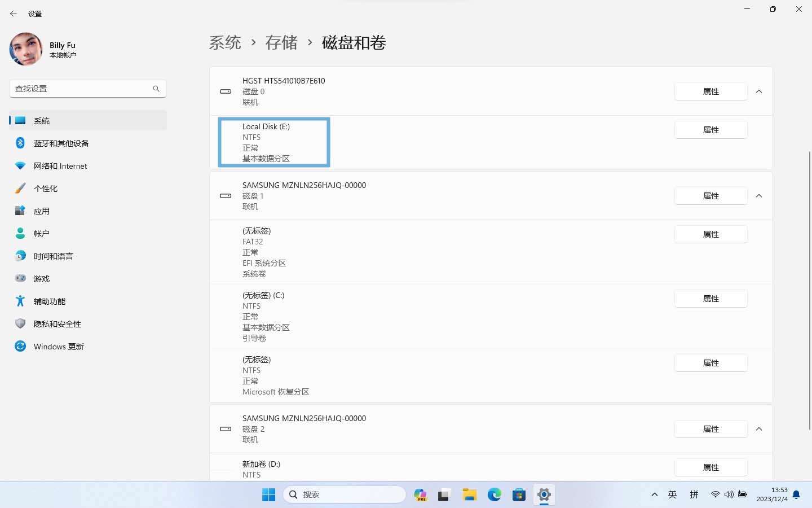Show hidden tray icons chevron
Image resolution: width=812 pixels, height=508 pixels.
[655, 494]
